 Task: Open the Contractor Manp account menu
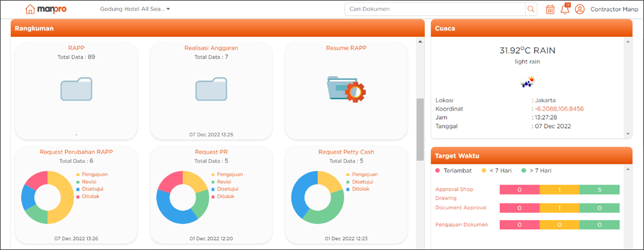(614, 9)
